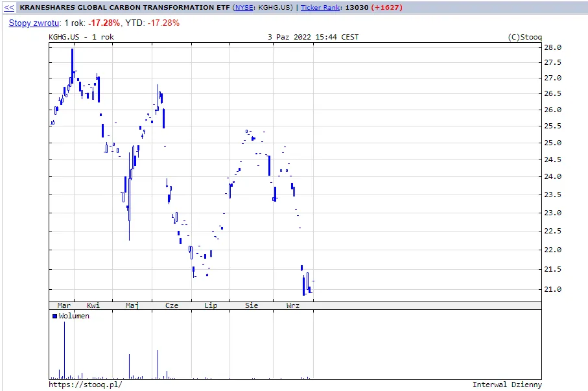Screen dimensions: 588x391
Task: Open the Ticker Rank link
Action: pyautogui.click(x=320, y=8)
